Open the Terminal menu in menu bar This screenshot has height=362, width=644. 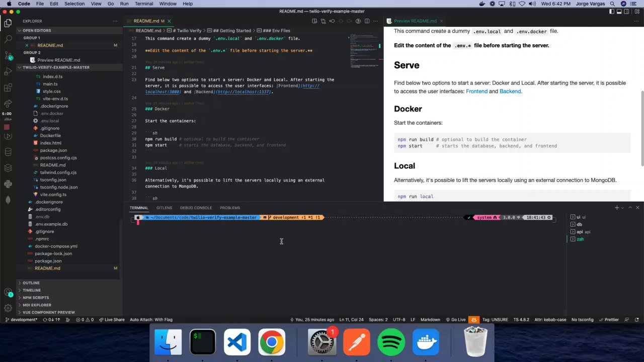coord(144,4)
